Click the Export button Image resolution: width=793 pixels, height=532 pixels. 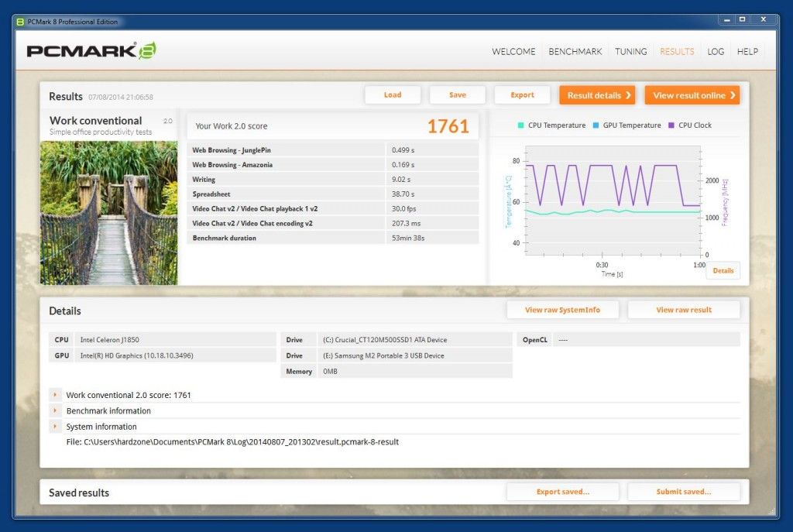(522, 95)
